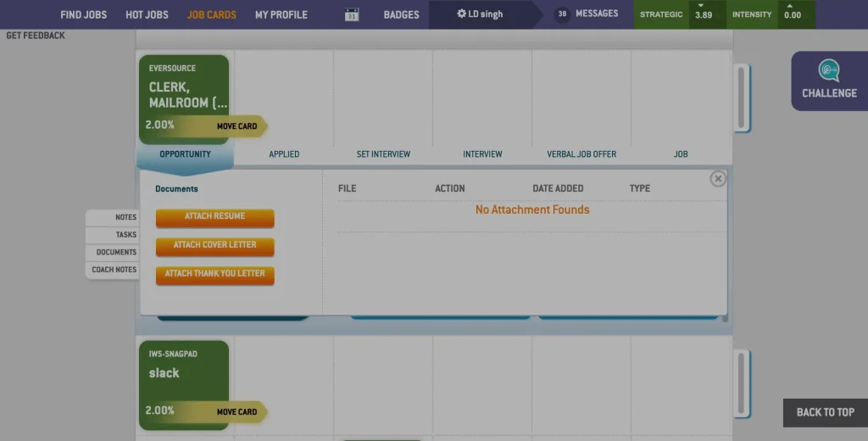This screenshot has width=868, height=441.
Task: Expand the Strategic score arrow
Action: 701,6
